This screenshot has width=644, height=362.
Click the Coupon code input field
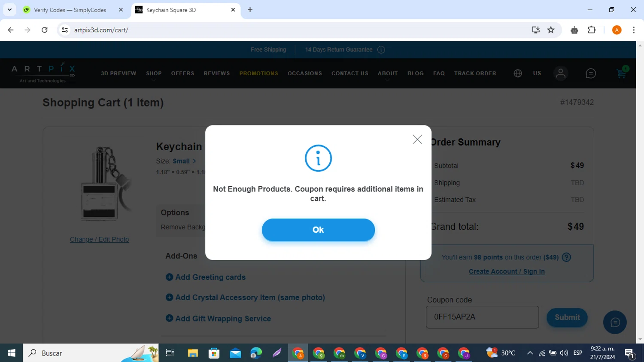pyautogui.click(x=482, y=317)
